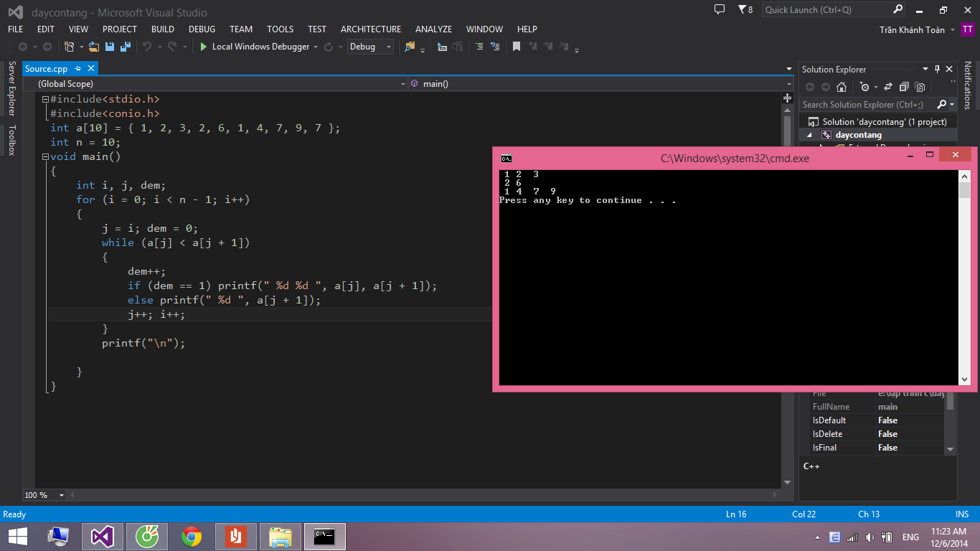
Task: Click Uncomment selected lines icon
Action: click(x=495, y=47)
